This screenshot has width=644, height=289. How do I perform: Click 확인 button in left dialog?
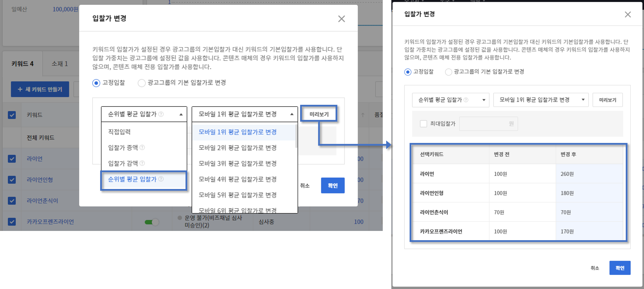[332, 186]
